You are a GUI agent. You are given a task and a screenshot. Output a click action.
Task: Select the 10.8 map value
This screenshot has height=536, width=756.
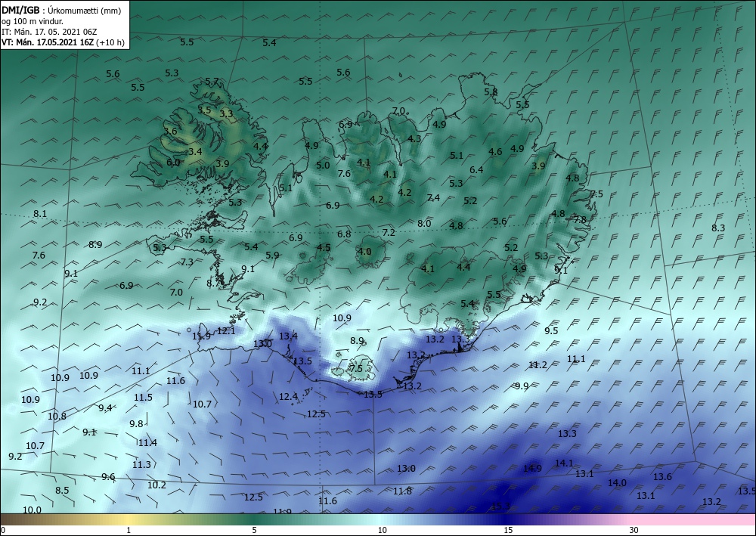[57, 416]
